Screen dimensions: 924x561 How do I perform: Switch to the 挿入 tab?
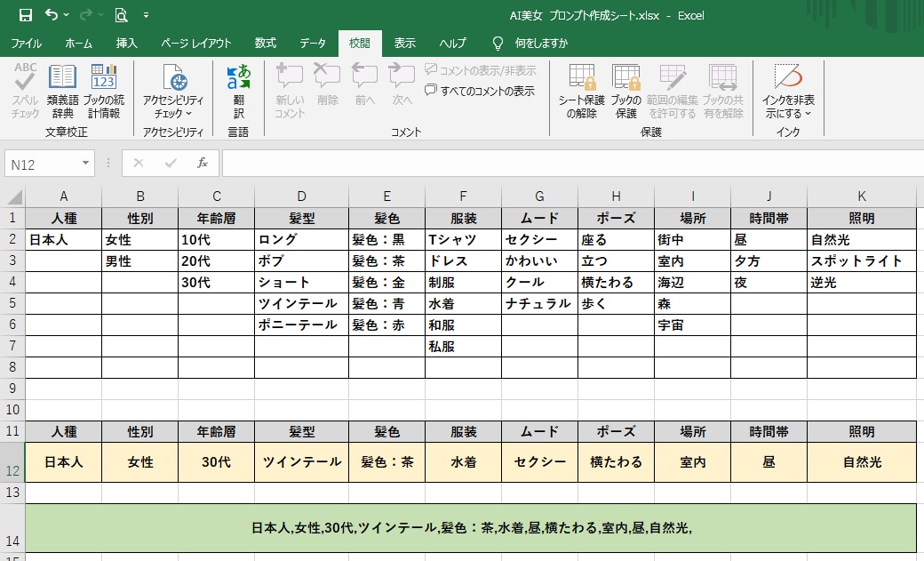coord(126,43)
